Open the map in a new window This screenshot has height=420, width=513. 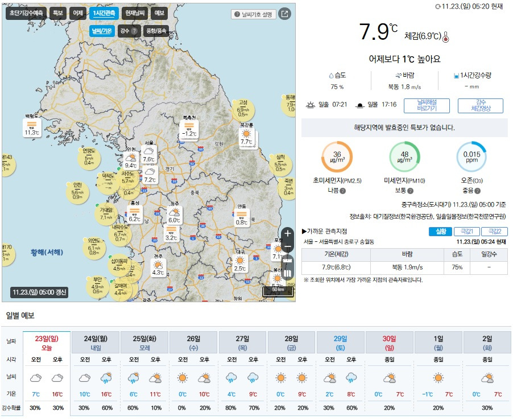[284, 14]
